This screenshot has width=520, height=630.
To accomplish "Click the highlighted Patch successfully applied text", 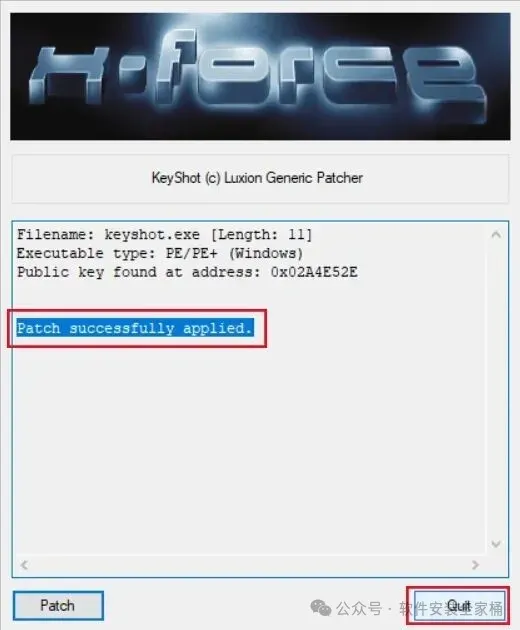I will point(135,328).
